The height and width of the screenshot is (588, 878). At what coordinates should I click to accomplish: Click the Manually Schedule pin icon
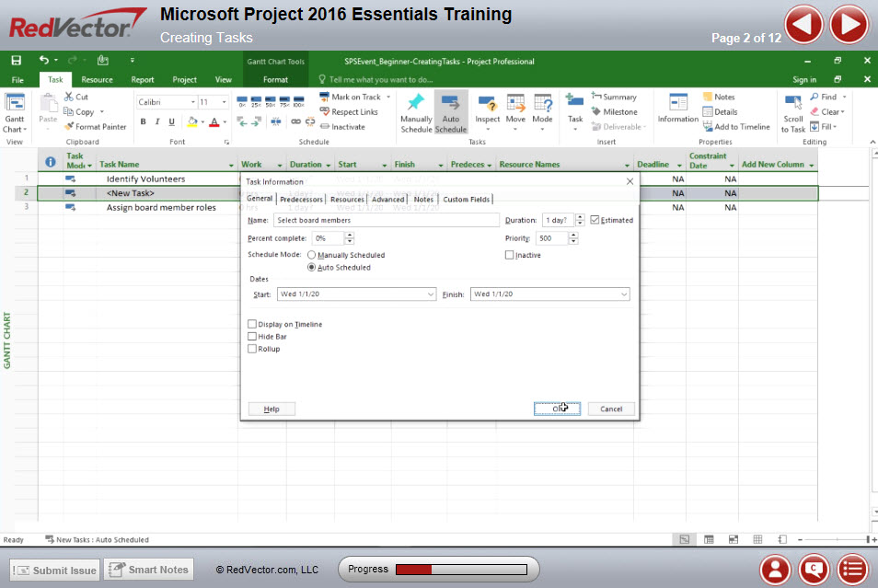(416, 104)
